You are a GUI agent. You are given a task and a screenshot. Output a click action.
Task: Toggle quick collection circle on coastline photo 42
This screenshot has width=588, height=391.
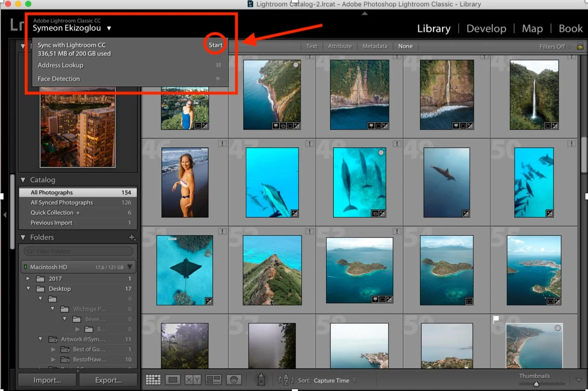click(296, 65)
